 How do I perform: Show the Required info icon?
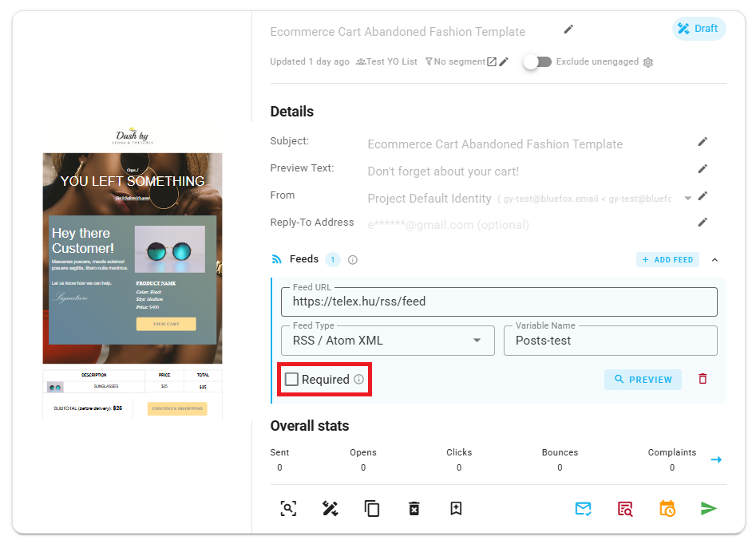(x=358, y=379)
